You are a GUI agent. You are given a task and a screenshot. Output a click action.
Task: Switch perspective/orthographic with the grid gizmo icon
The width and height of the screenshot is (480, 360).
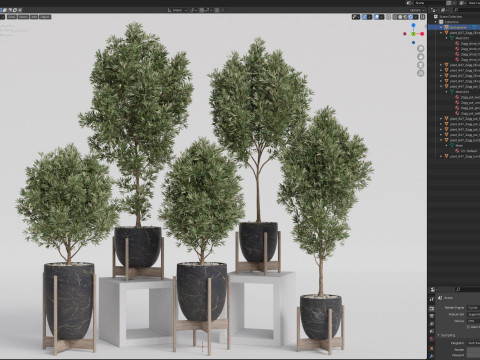[421, 73]
